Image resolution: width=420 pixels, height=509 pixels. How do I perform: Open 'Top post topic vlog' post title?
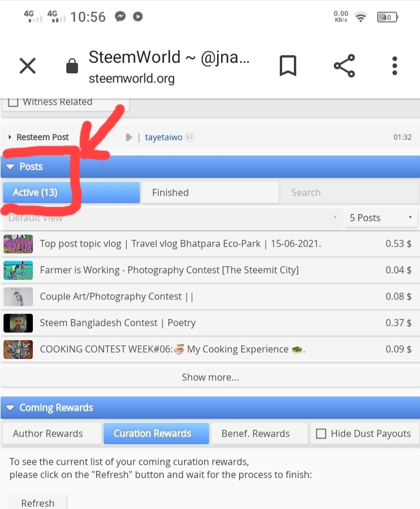[x=180, y=244]
